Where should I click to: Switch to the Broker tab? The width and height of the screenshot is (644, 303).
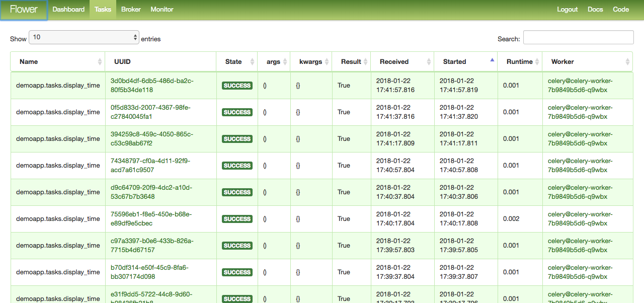pos(131,9)
